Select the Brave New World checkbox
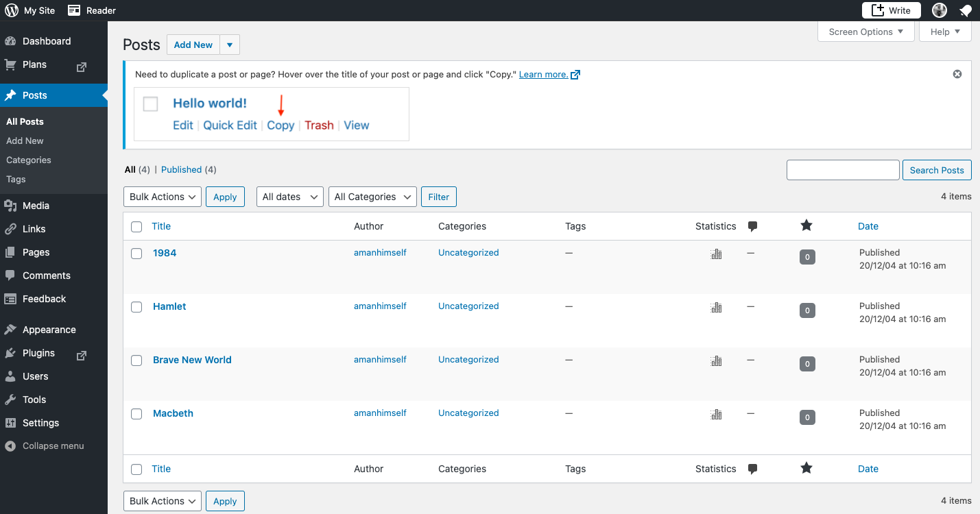The width and height of the screenshot is (980, 514). [136, 360]
